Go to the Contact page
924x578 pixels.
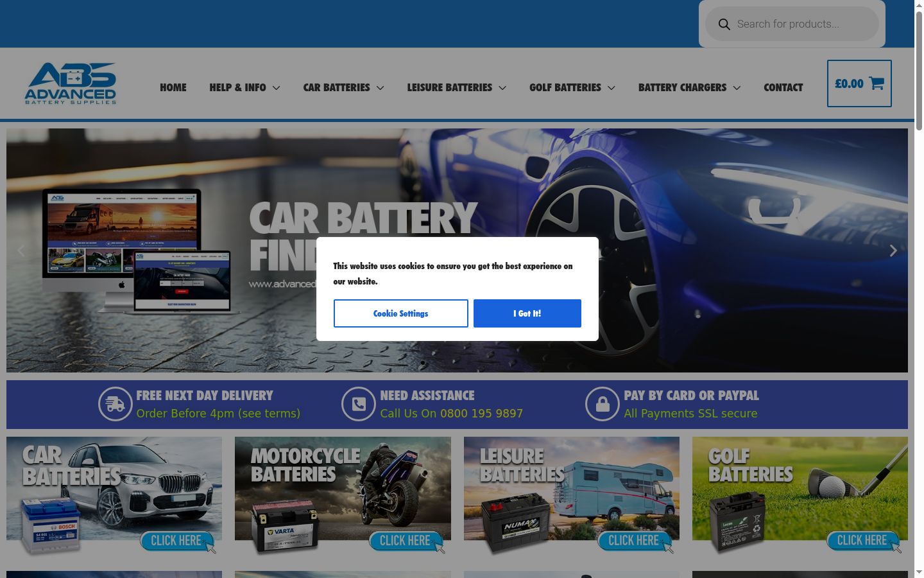coord(783,87)
